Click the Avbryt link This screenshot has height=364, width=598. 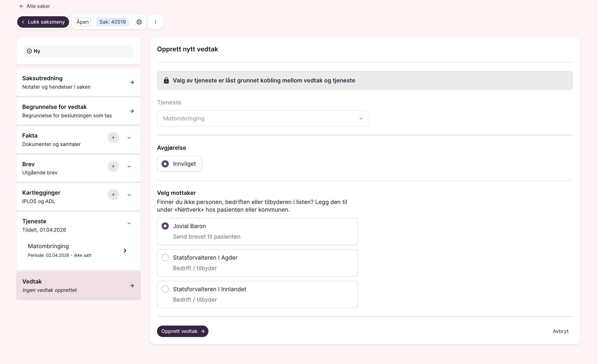(560, 331)
